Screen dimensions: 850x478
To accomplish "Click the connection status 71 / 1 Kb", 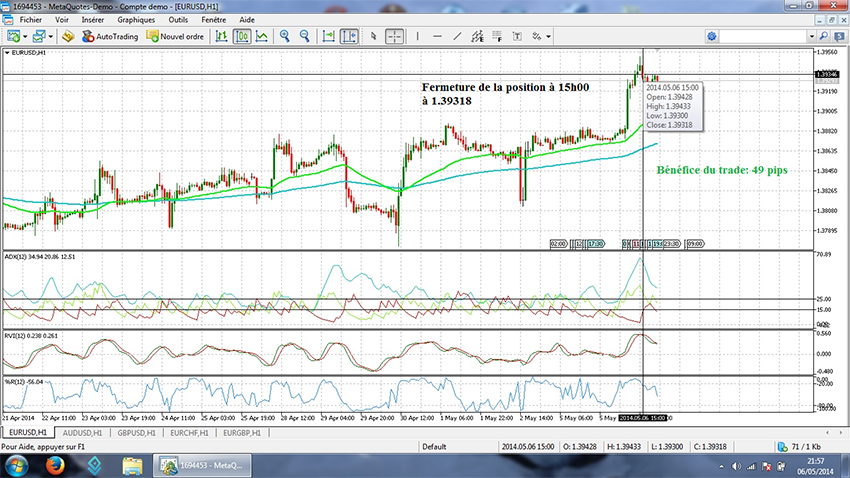I will pos(800,447).
